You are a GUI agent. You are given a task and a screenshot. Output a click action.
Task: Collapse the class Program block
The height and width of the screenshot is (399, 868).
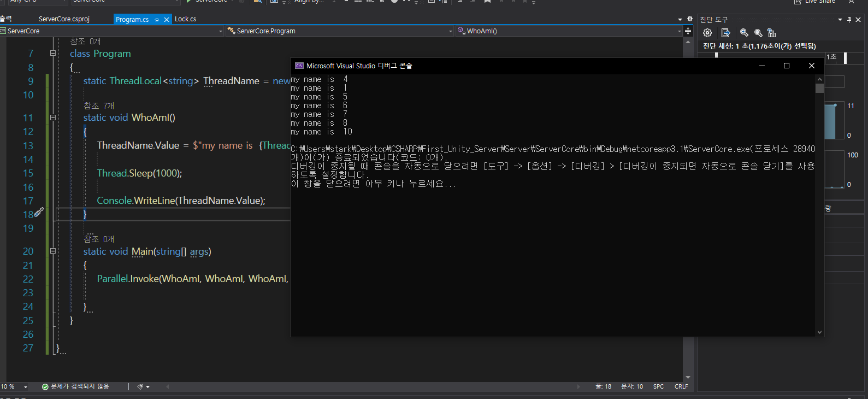click(x=53, y=54)
